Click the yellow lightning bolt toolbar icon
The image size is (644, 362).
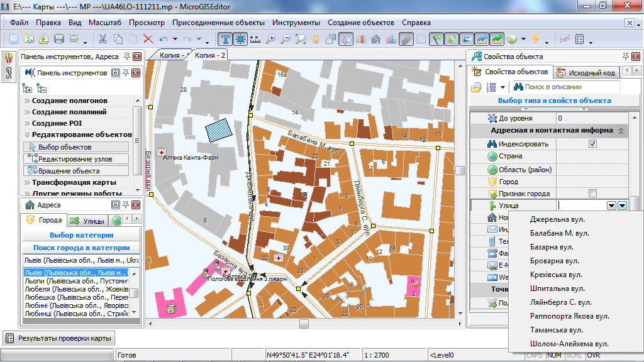[x=536, y=39]
